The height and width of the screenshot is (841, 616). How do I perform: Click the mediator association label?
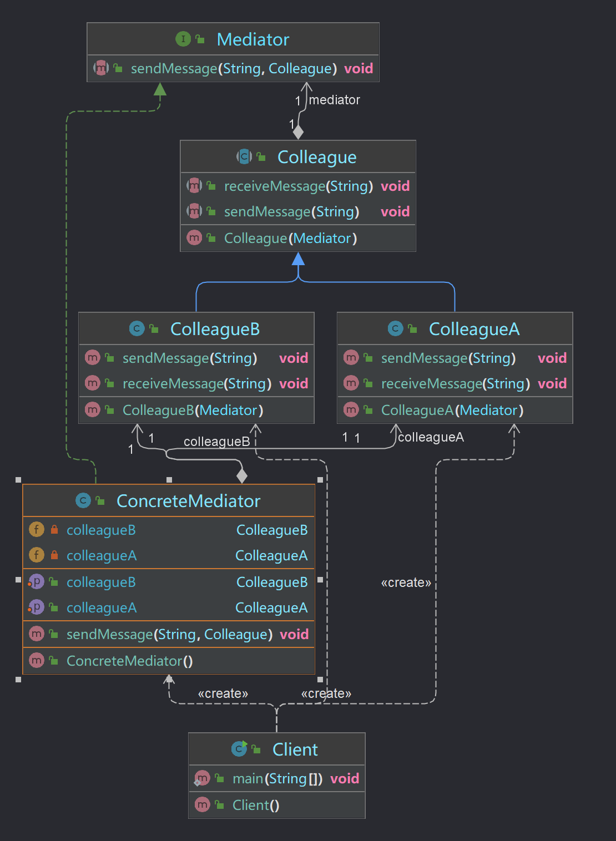pos(334,100)
